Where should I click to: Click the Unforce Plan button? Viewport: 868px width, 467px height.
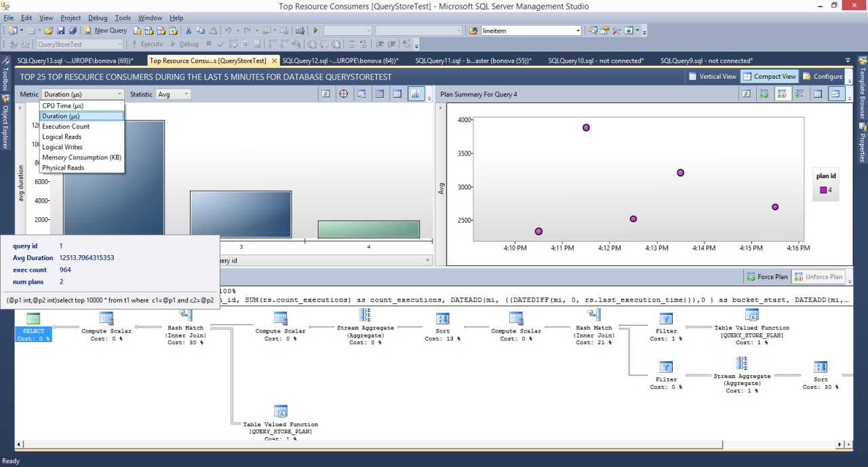[818, 277]
